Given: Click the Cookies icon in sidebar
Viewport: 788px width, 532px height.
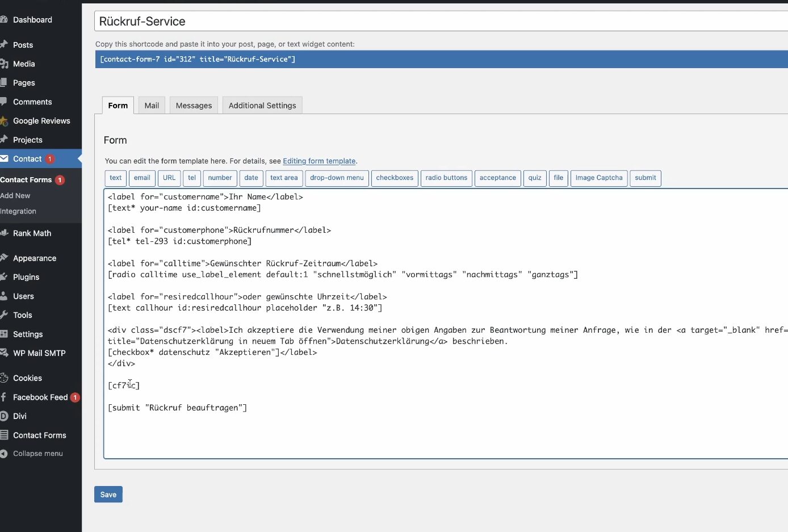Looking at the screenshot, I should coord(3,378).
